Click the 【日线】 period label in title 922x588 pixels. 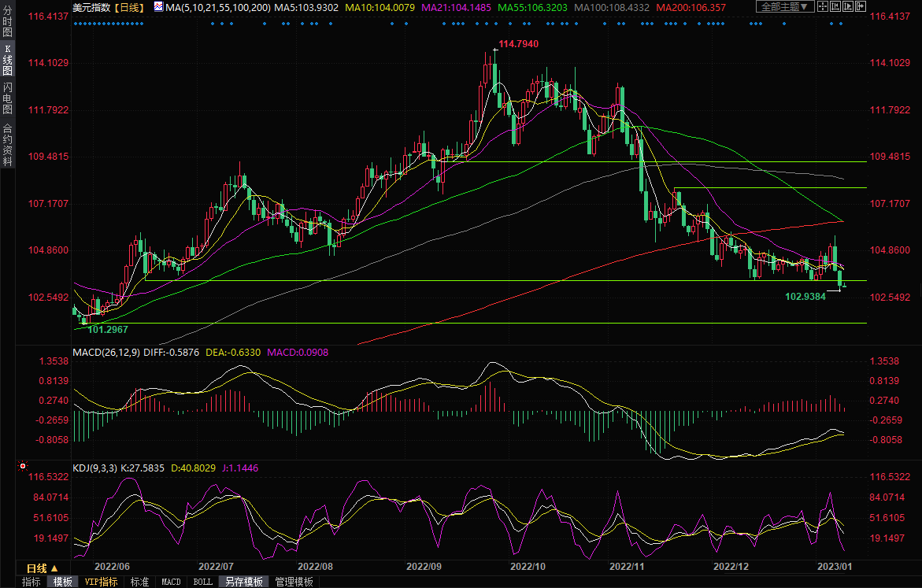point(128,7)
